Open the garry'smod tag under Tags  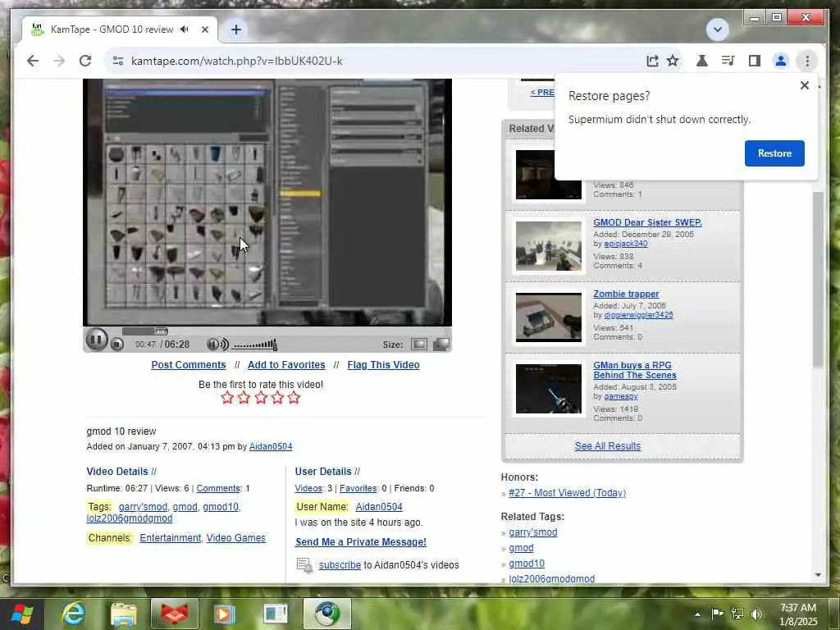[143, 507]
